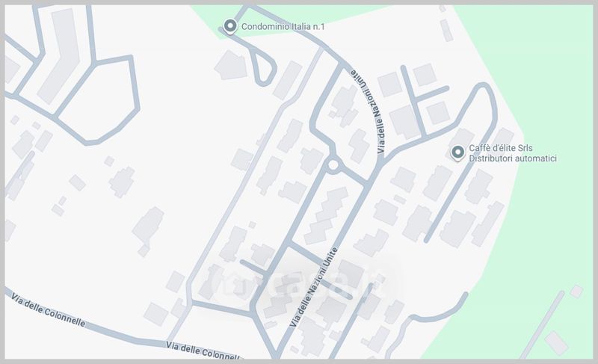
Task: Select the lower straight Via delle Nazioni Unite label
Action: pos(314,287)
